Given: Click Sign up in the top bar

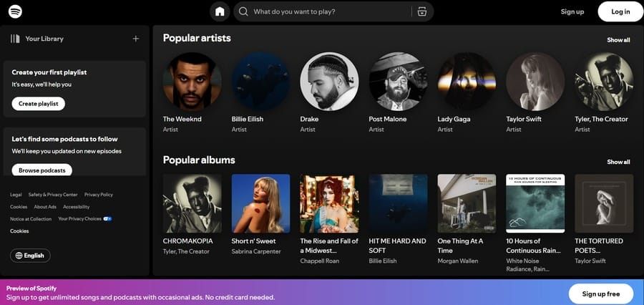Looking at the screenshot, I should point(572,11).
